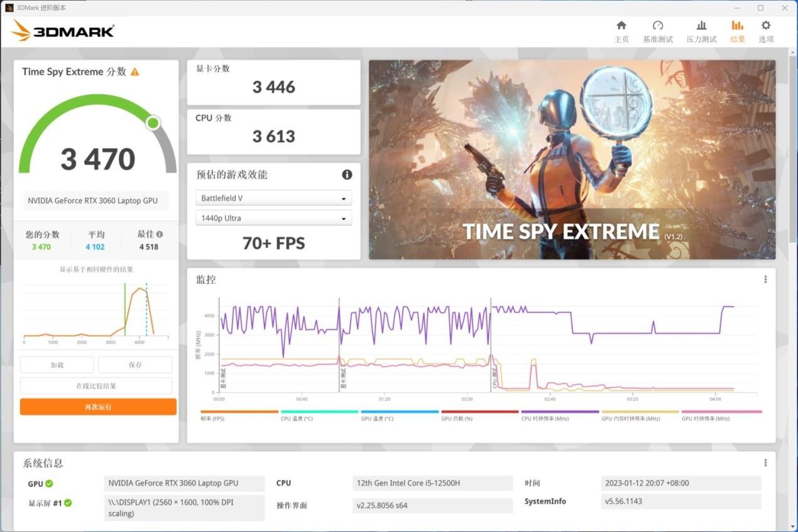Click the green check icon next to GPU
Image resolution: width=798 pixels, height=532 pixels.
point(49,484)
